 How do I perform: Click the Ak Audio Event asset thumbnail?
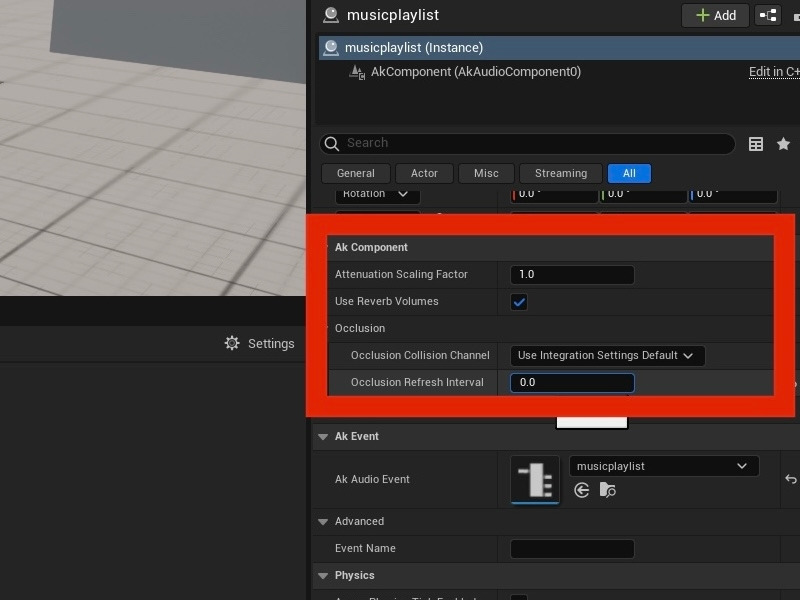pyautogui.click(x=535, y=480)
